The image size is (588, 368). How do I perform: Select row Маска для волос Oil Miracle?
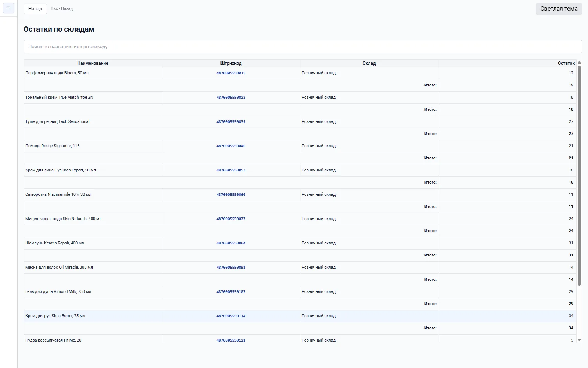click(x=300, y=268)
